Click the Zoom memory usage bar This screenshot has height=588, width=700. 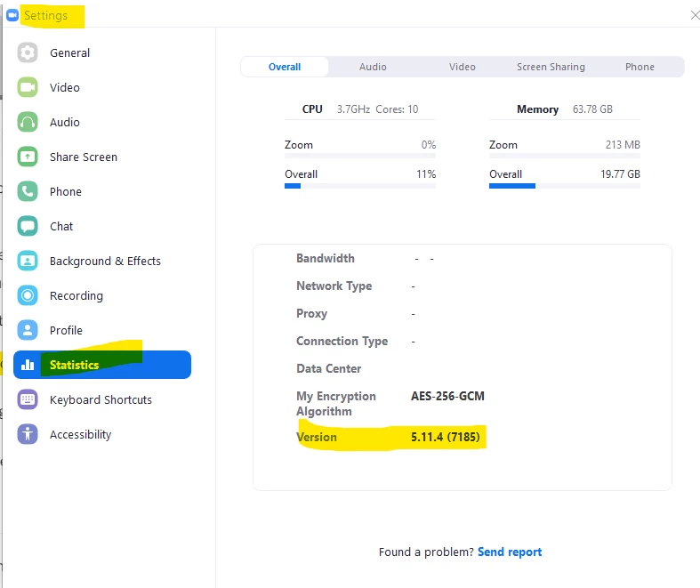point(565,157)
